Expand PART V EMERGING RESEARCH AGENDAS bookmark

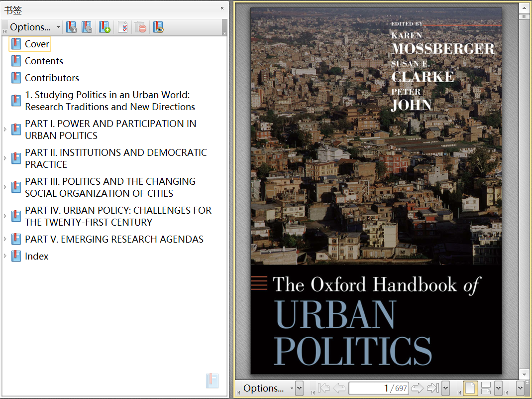(x=6, y=239)
